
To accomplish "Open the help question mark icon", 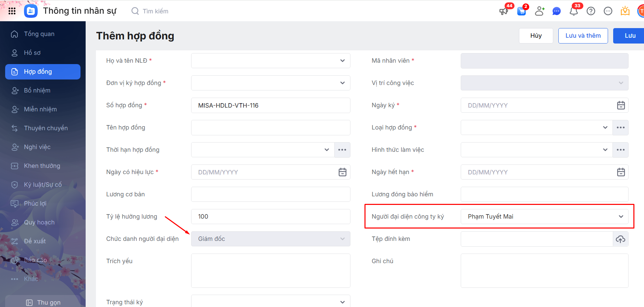I will tap(591, 11).
